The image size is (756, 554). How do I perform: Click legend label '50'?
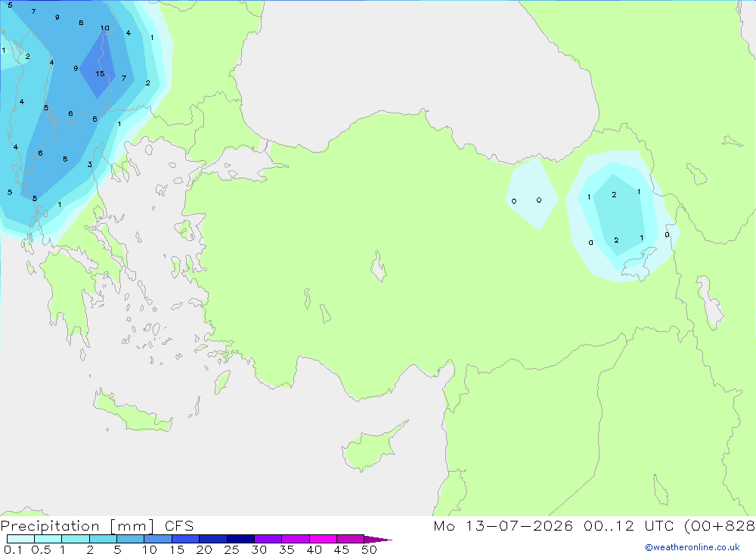(x=369, y=549)
